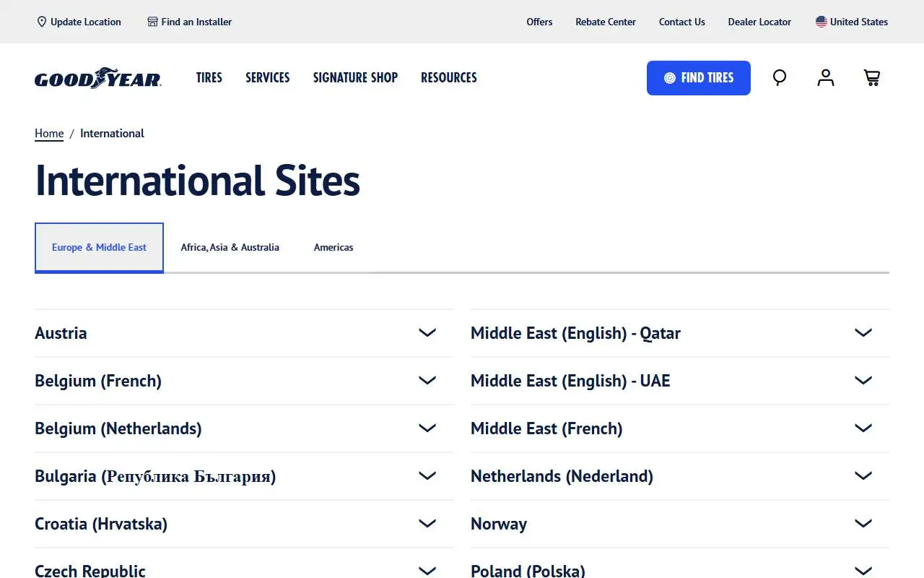Expand the Netherlands (Nederland) chevron
Viewport: 924px width, 578px height.
click(x=863, y=476)
